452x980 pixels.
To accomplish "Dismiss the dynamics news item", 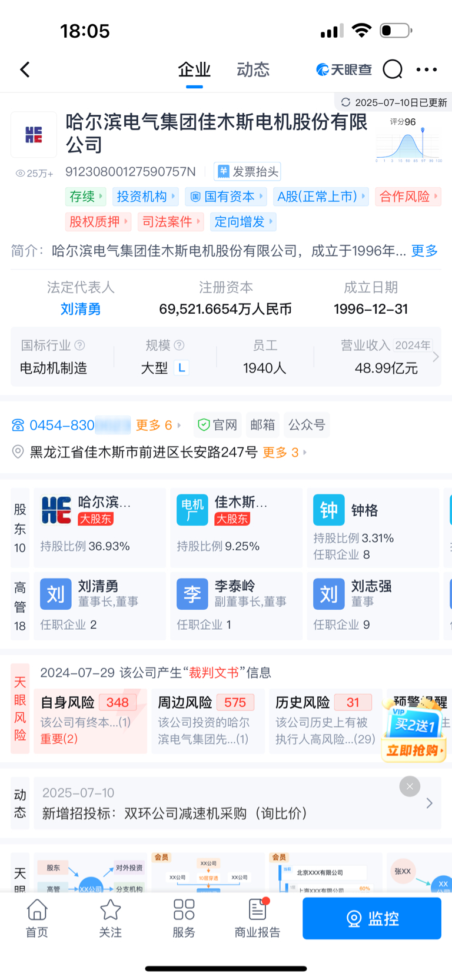I will (x=410, y=786).
